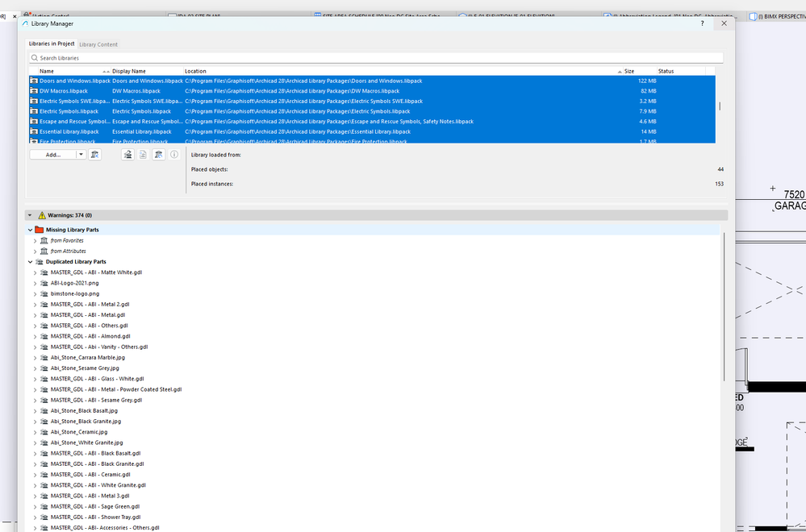Viewport: 806px width, 532px height.
Task: Sort by the Location column header
Action: [x=403, y=72]
